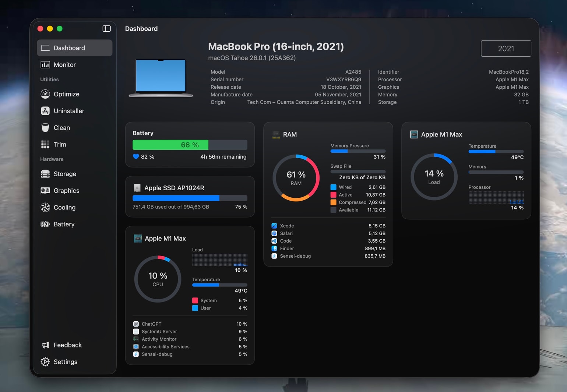
Task: Open the Monitor section
Action: (x=75, y=65)
